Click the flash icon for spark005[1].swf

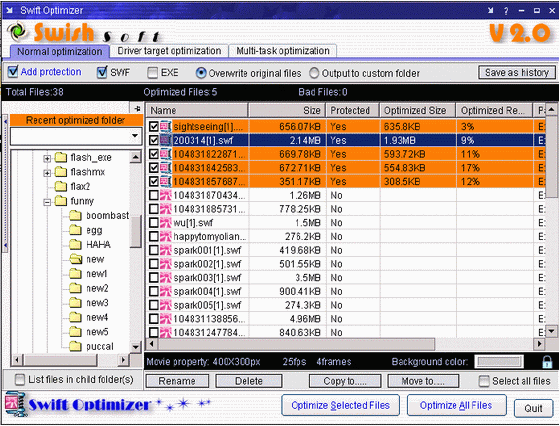pyautogui.click(x=166, y=305)
